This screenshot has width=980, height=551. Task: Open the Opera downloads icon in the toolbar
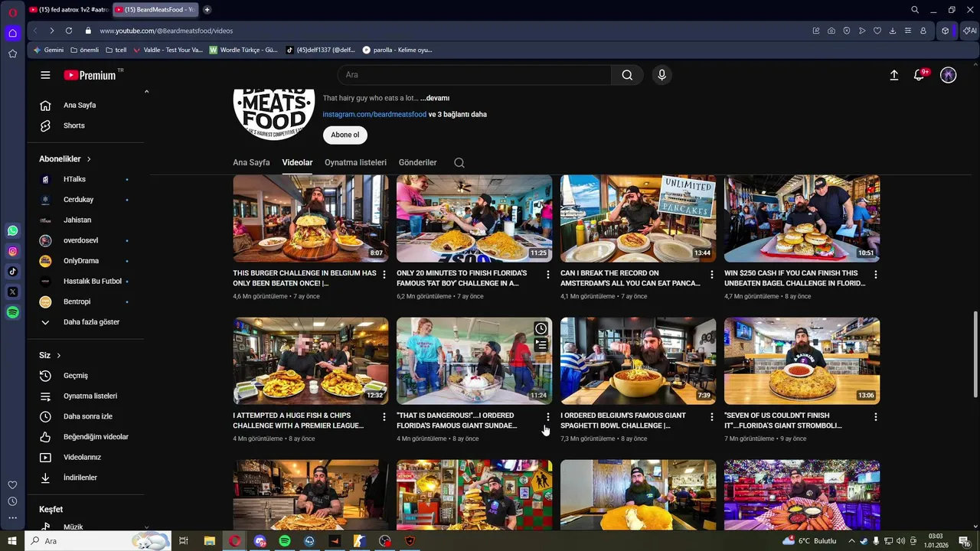pyautogui.click(x=893, y=31)
